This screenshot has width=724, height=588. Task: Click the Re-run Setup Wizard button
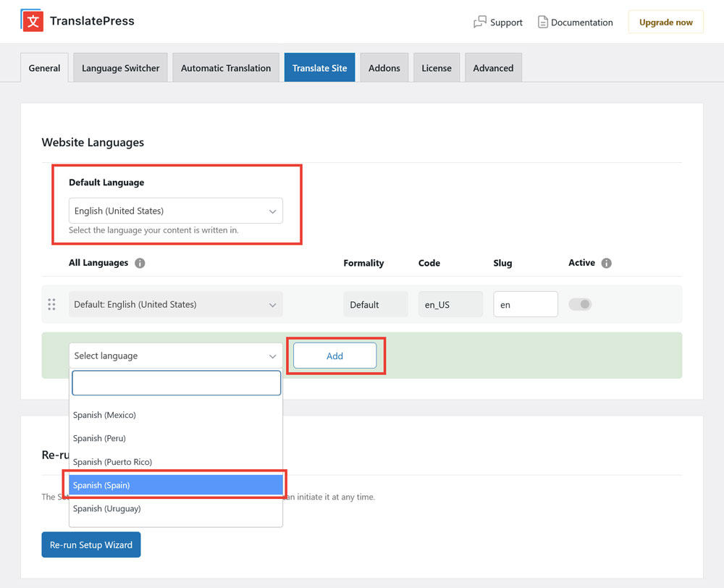pyautogui.click(x=90, y=545)
